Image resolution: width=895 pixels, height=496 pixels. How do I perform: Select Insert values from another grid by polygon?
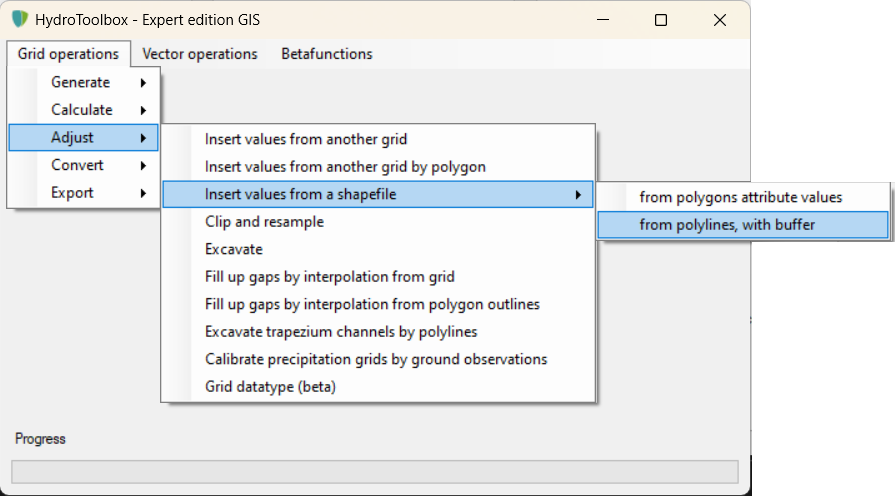click(x=345, y=167)
